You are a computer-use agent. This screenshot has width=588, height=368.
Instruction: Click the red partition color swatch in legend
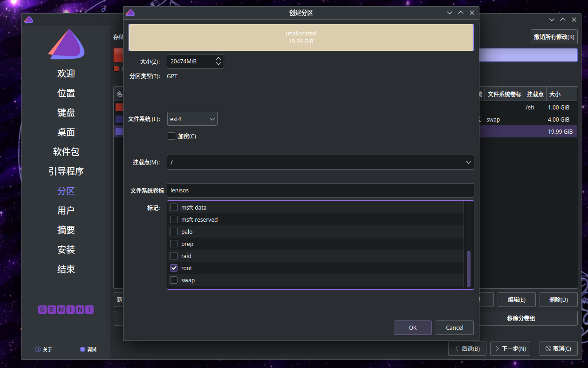click(116, 69)
